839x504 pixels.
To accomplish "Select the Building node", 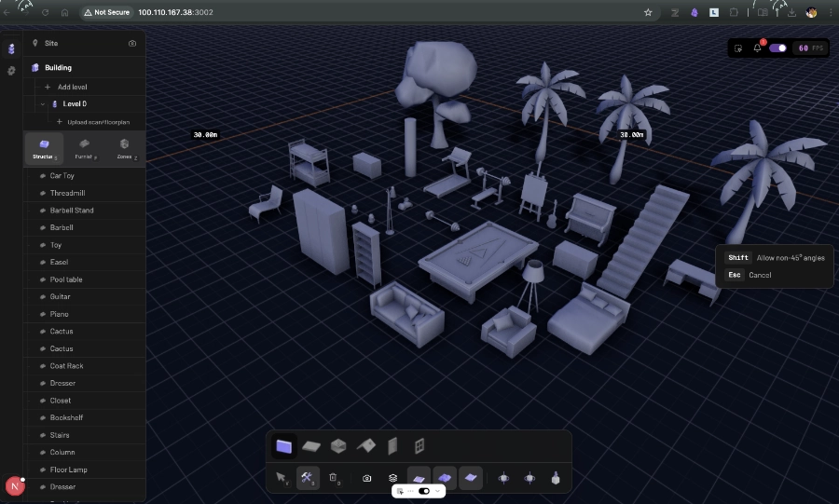I will [x=85, y=68].
